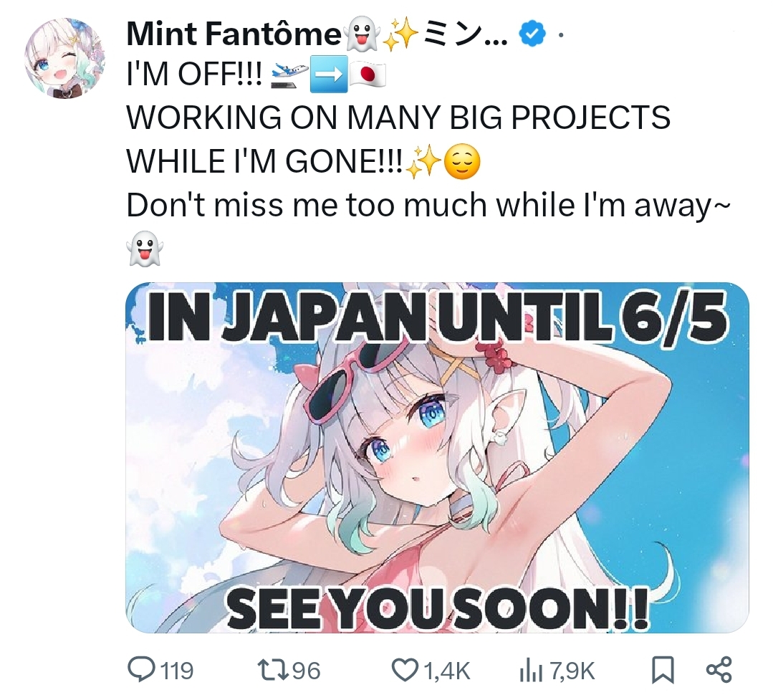The width and height of the screenshot is (773, 700).
Task: Open the 'IN JAPAN UNTIL 6/5' image
Action: pos(437,457)
